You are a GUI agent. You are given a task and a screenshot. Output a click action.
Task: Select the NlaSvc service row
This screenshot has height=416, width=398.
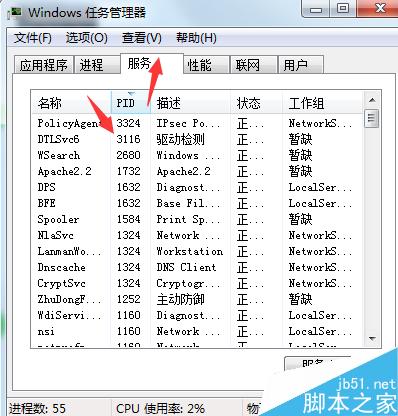pos(197,235)
